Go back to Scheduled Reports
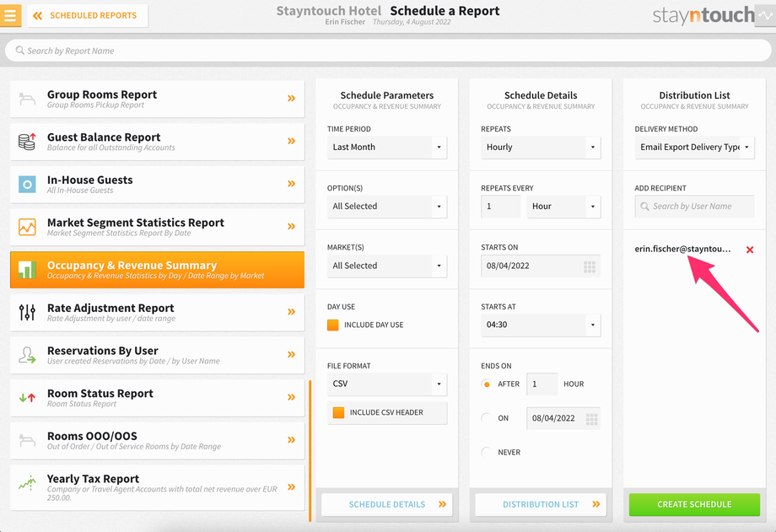 [88, 15]
